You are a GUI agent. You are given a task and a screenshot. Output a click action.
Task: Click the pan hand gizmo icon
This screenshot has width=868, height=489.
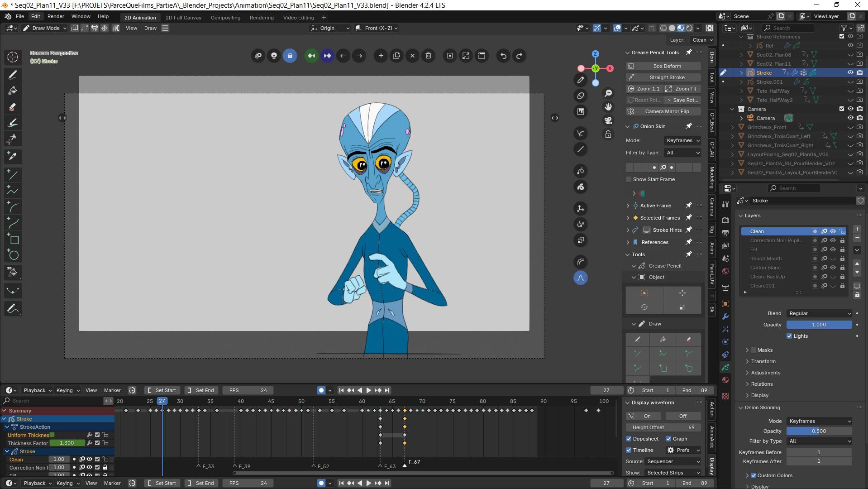(608, 107)
